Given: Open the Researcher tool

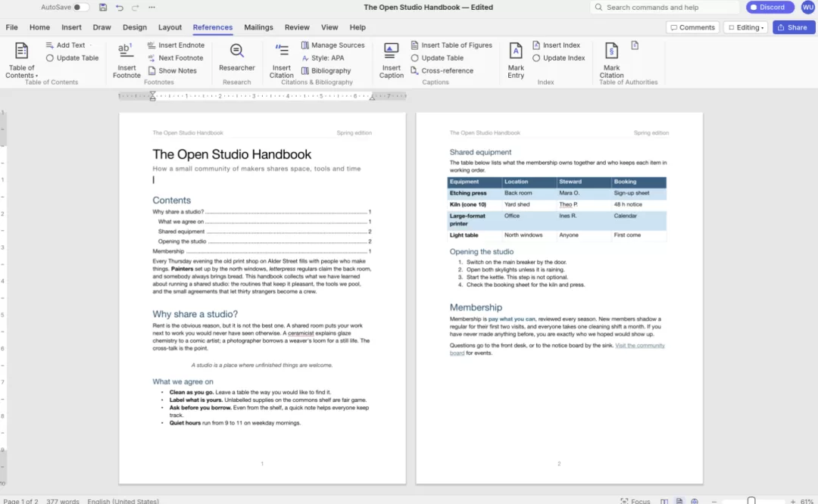Looking at the screenshot, I should pyautogui.click(x=237, y=51).
